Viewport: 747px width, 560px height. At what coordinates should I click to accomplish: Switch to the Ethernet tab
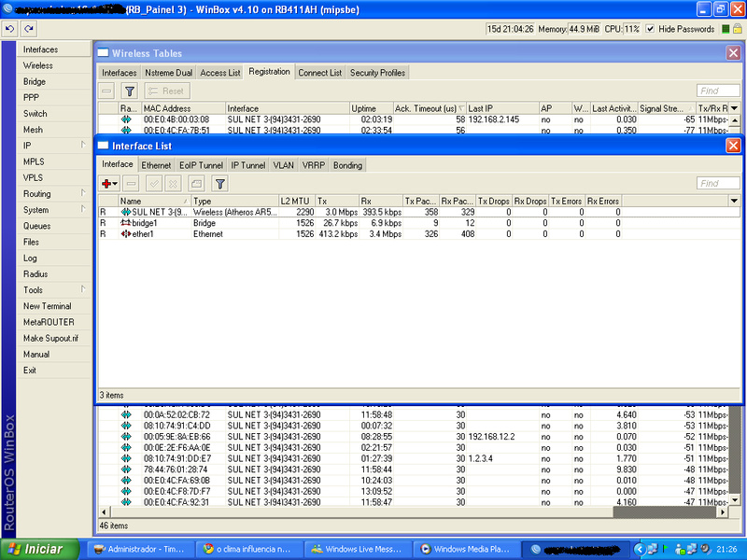(156, 165)
